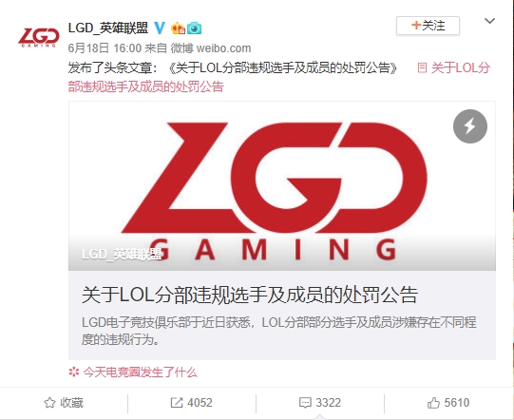Viewport: 514px width, 420px height.
Task: Open the LGD Gaming profile avatar
Action: tap(39, 37)
